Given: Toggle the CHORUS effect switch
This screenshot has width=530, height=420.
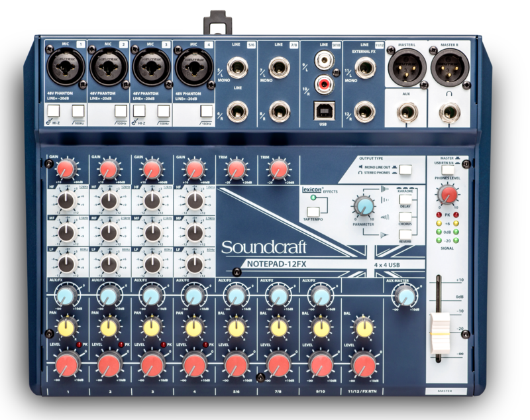Looking at the screenshot, I should coord(405,217).
